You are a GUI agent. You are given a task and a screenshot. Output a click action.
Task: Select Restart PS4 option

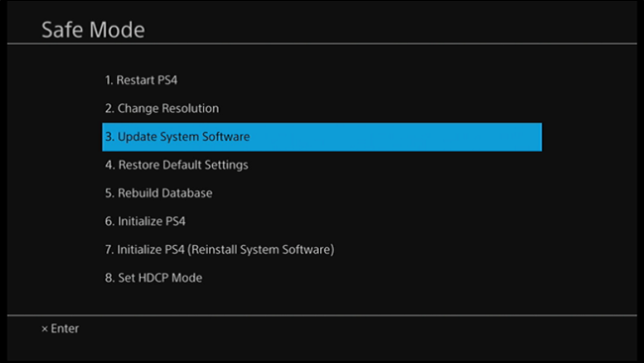pos(141,80)
